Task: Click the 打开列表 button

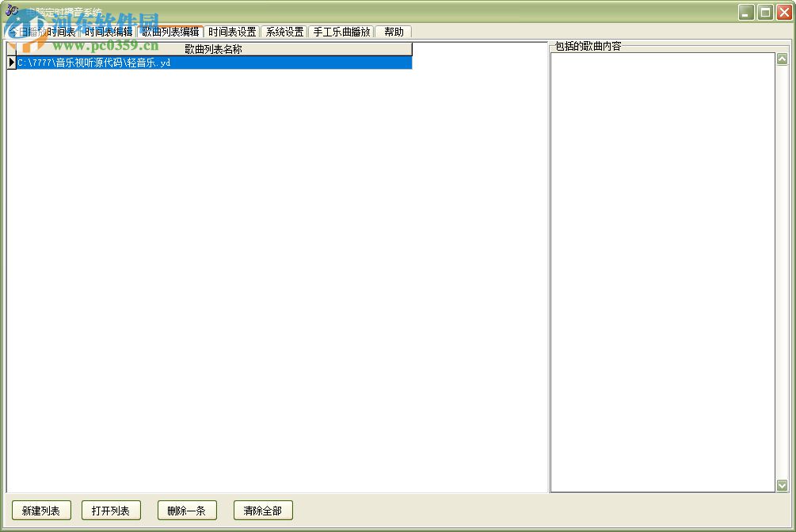Action: (x=111, y=510)
